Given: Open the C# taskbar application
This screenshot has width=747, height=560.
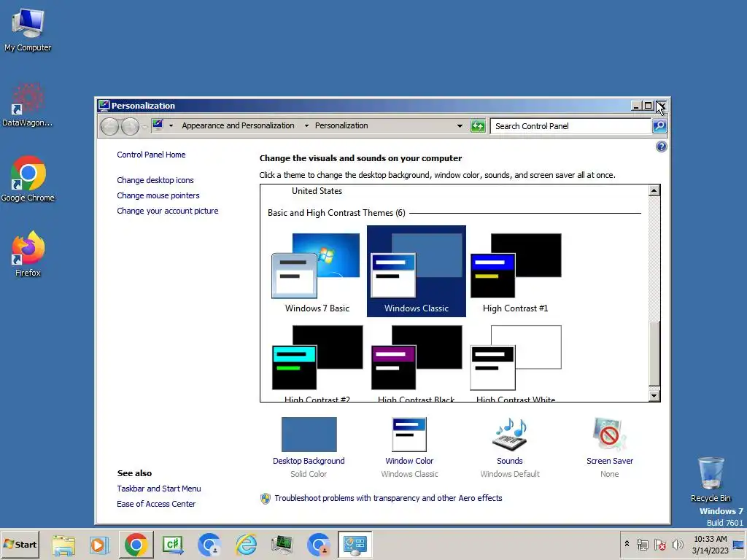Looking at the screenshot, I should [x=172, y=545].
